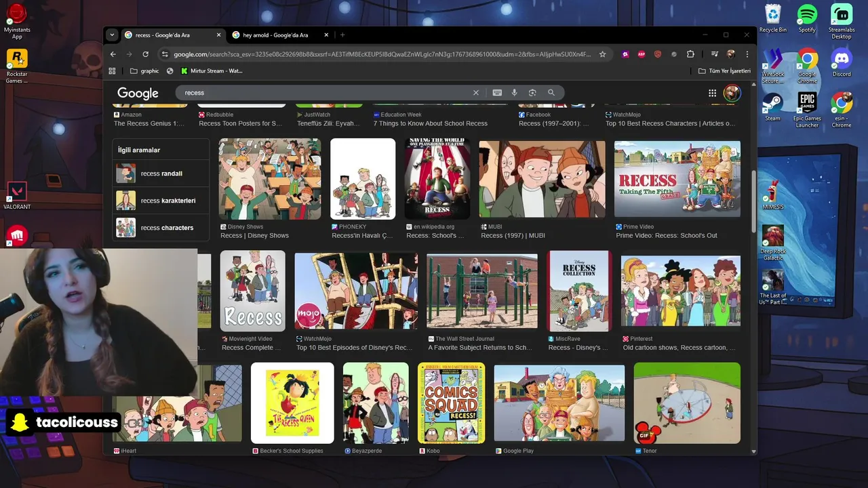Open the tab search dropdown arrow
Image resolution: width=868 pixels, height=488 pixels.
pyautogui.click(x=112, y=35)
